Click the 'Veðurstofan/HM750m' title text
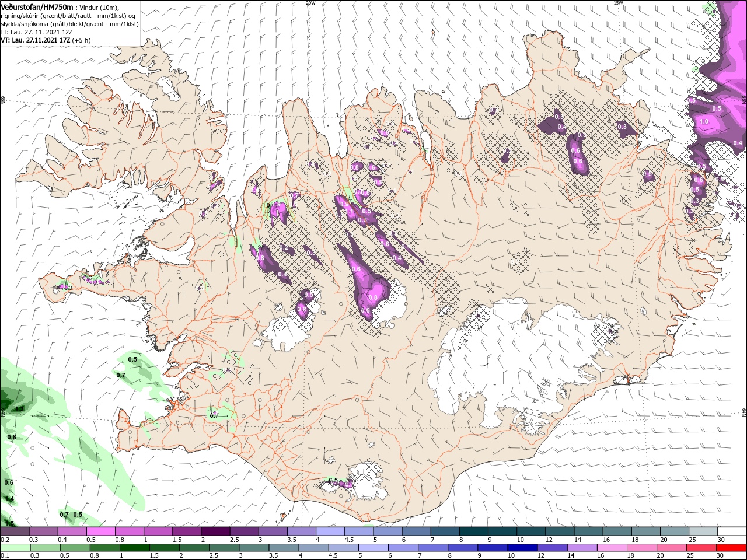Image resolution: width=747 pixels, height=560 pixels. (x=37, y=6)
